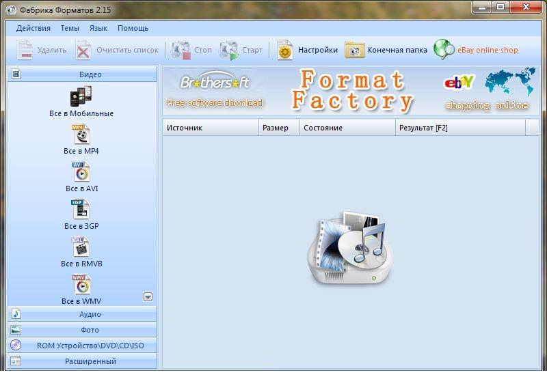Click the Brothersoft free software download banner
The image size is (547, 392).
coord(215,92)
